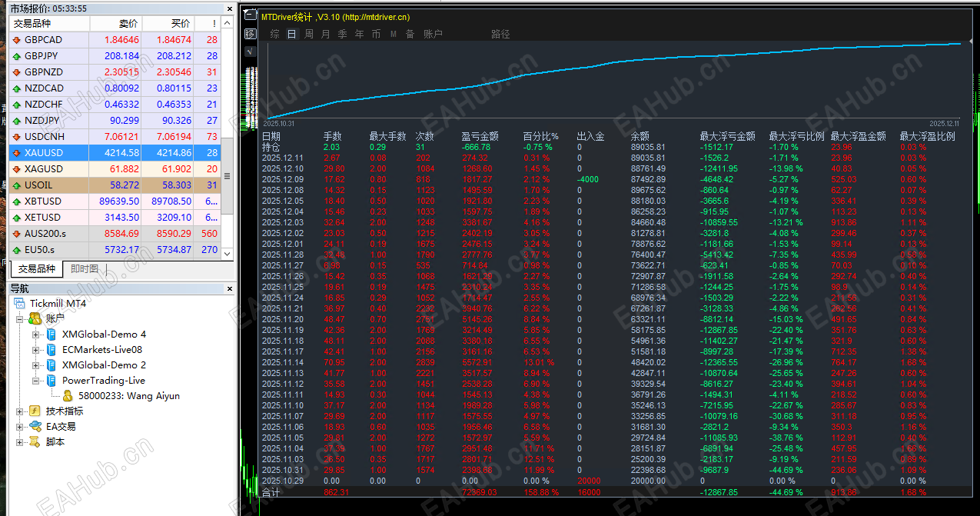
Task: Click the 卖价 bid column header
Action: tap(115, 24)
